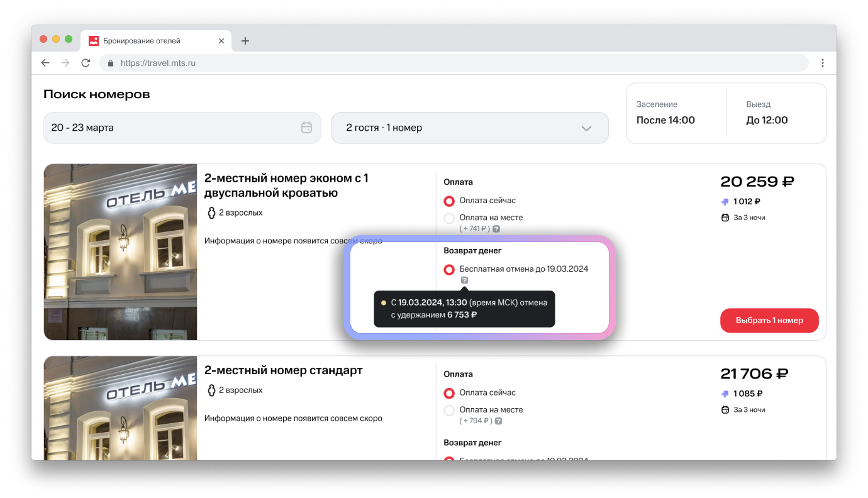This screenshot has height=498, width=868.
Task: Click the address bar URL travel.mts.ru
Action: pyautogui.click(x=158, y=63)
